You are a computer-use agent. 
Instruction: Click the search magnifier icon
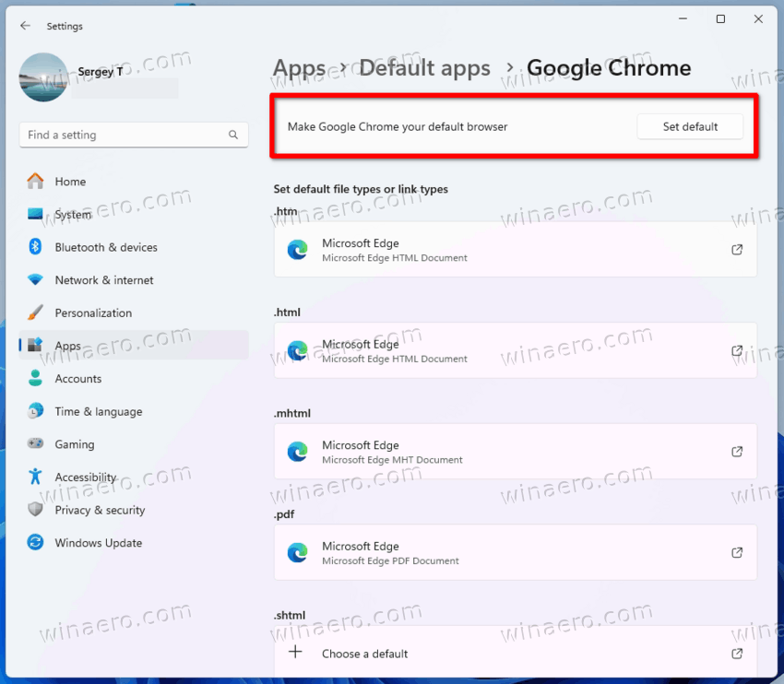(233, 135)
